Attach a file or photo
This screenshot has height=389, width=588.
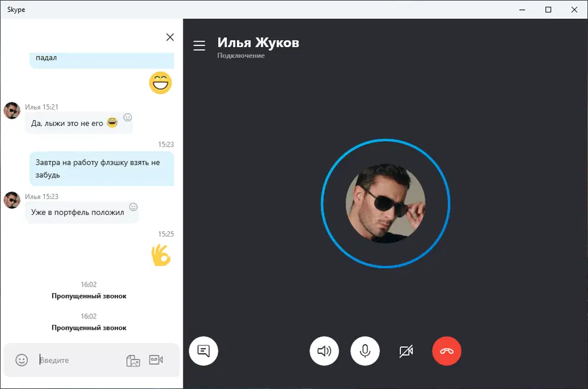133,360
